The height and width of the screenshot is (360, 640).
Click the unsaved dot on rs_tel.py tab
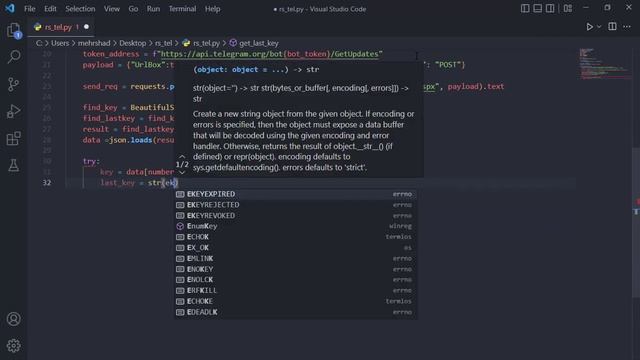click(87, 27)
